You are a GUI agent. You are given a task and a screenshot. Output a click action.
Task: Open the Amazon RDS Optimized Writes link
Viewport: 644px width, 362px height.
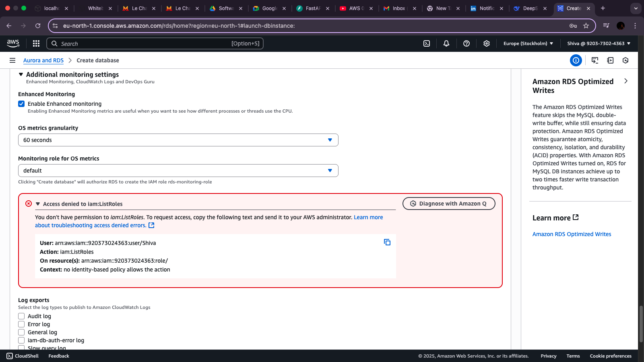coord(572,234)
